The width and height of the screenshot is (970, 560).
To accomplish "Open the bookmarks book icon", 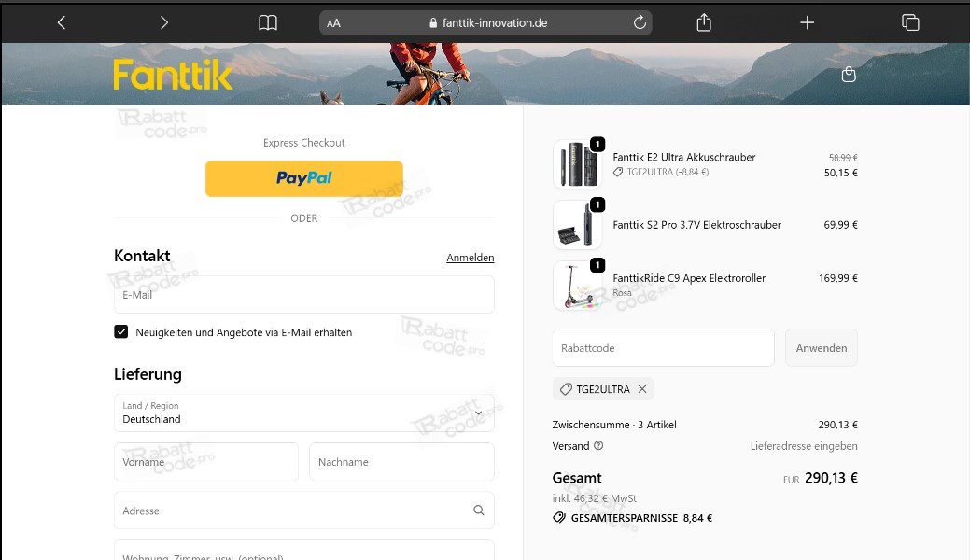I will (x=268, y=22).
